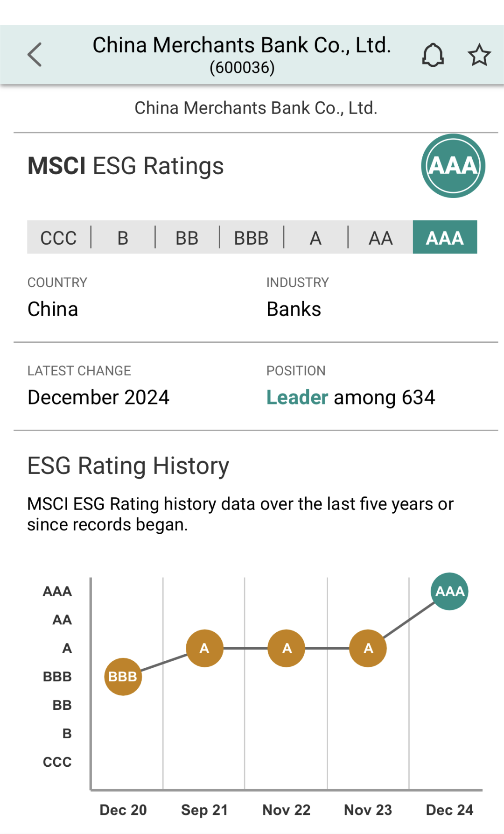Tap the large AAA rating badge
Viewport: 504px width, 834px height.
[453, 166]
